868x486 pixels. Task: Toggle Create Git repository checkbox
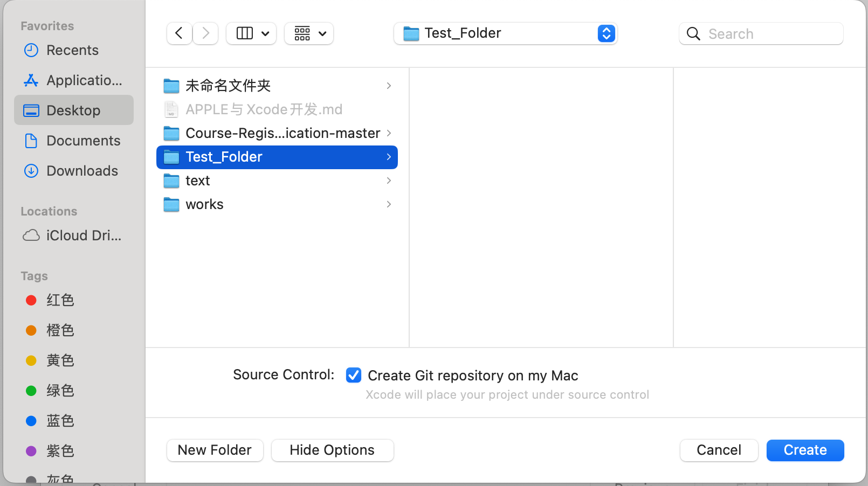354,375
